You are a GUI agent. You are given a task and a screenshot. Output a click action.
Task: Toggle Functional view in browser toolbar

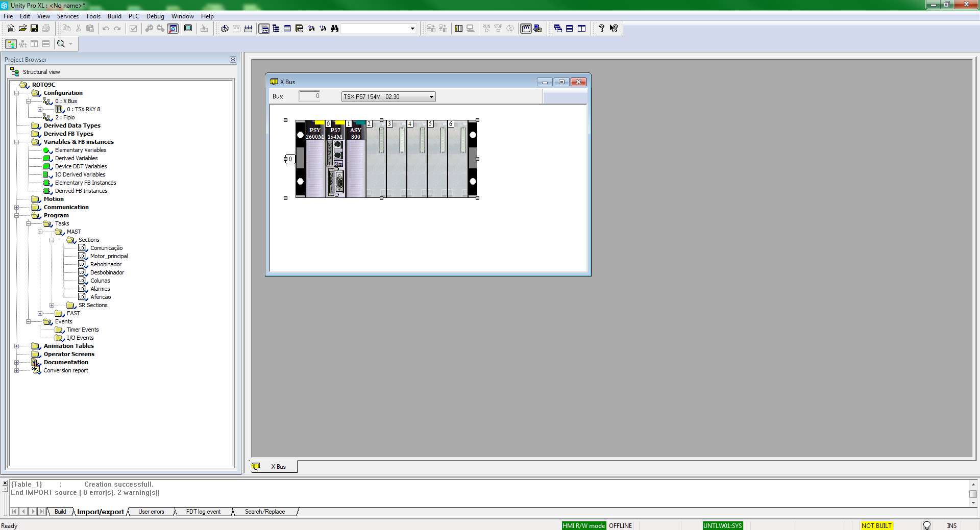tap(22, 44)
